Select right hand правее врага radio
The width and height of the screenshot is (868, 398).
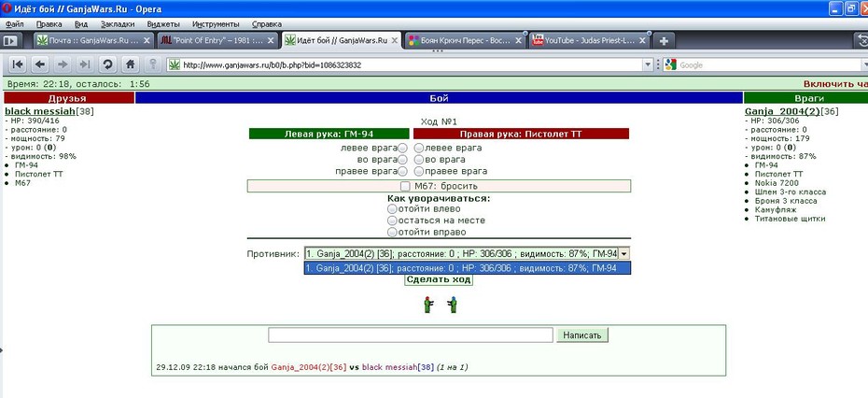pos(419,171)
